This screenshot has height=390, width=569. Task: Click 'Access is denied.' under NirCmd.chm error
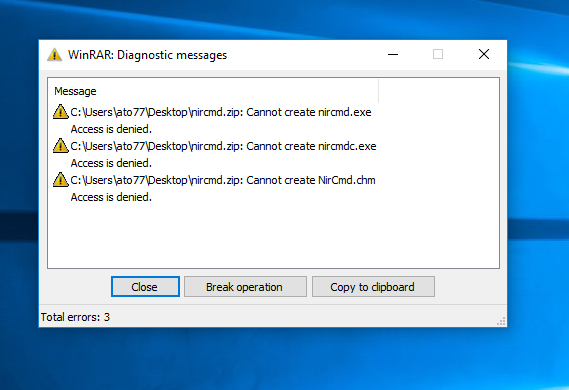coord(111,197)
